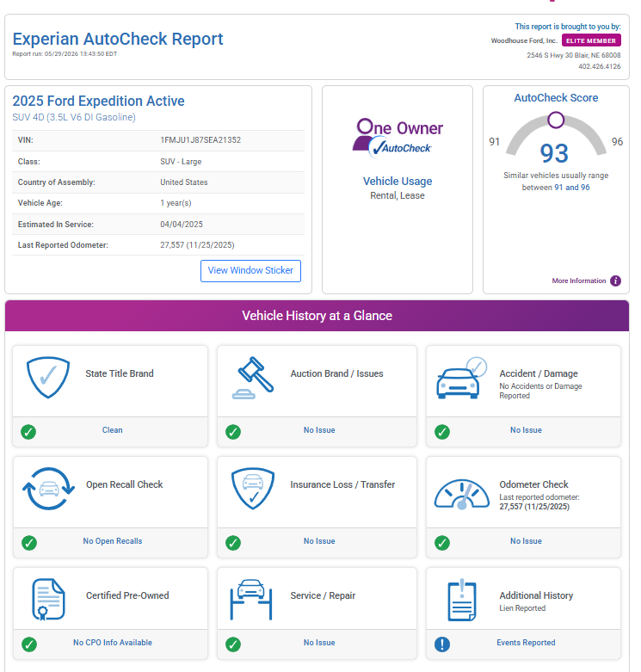The image size is (641, 672).
Task: Click green check in Service / Repair card
Action: coord(233,644)
